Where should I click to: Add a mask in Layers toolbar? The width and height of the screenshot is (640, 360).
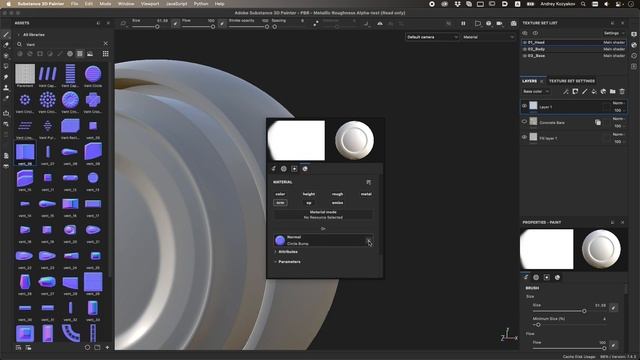pyautogui.click(x=575, y=91)
